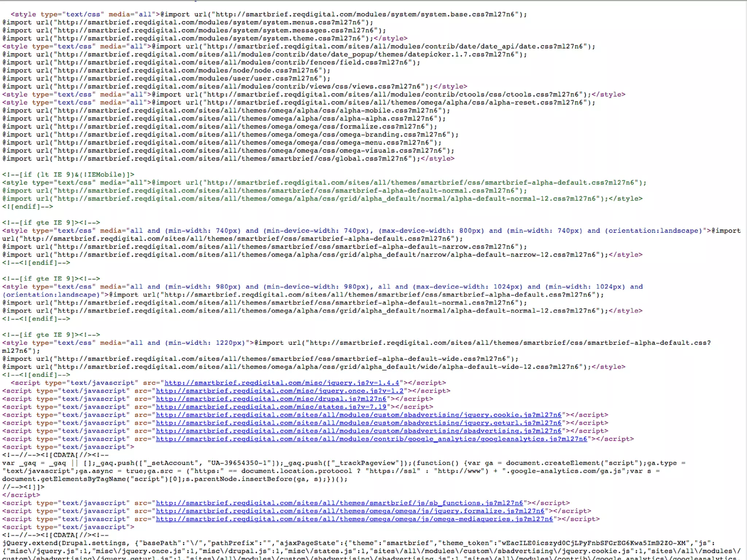
Task: Click the alpha-mobile.css import line
Action: (226, 111)
